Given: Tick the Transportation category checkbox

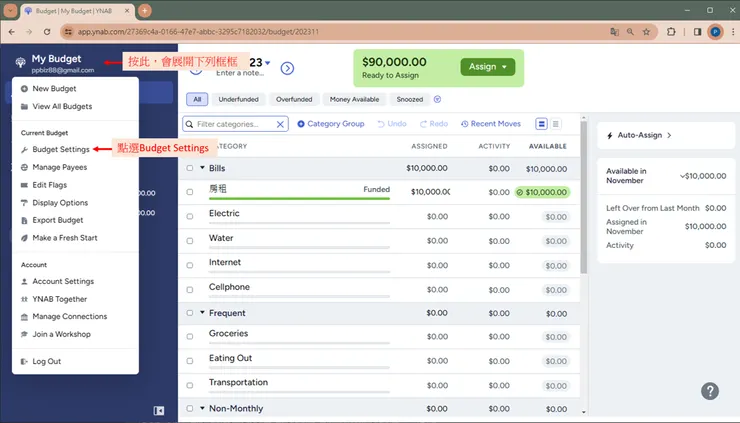Looking at the screenshot, I should pyautogui.click(x=190, y=386).
